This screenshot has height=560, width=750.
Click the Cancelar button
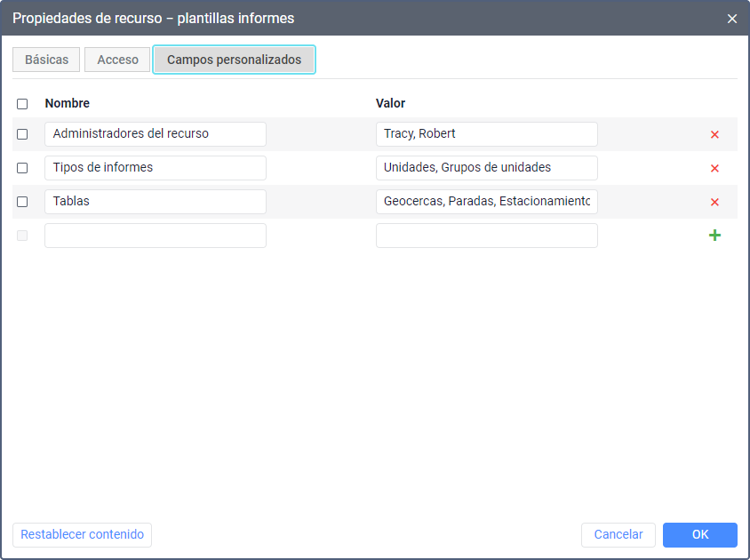(x=618, y=534)
